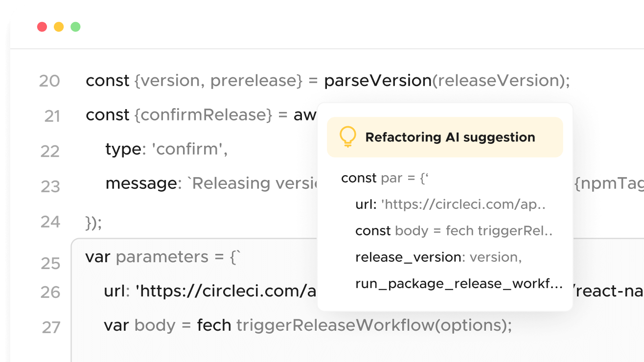644x362 pixels.
Task: Click the green fullscreen traffic light
Action: click(75, 27)
